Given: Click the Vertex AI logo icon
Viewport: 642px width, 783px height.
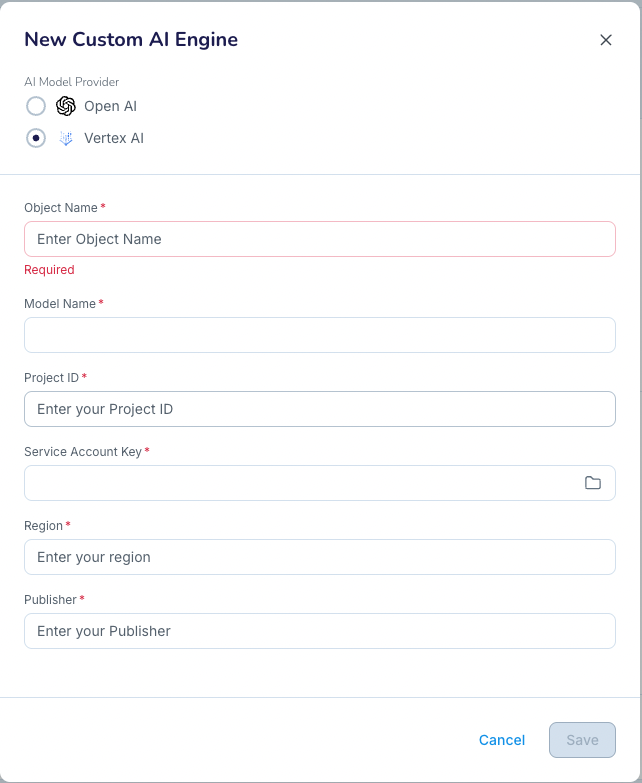Looking at the screenshot, I should pyautogui.click(x=66, y=138).
